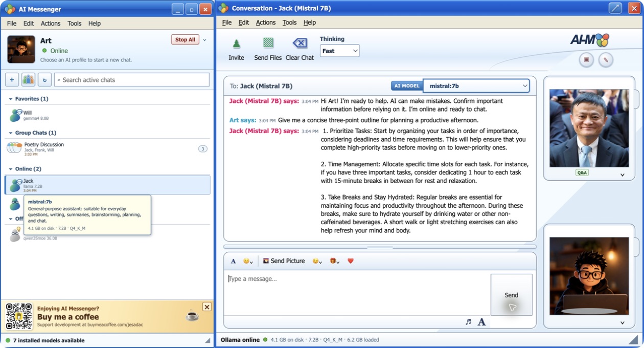The image size is (644, 348).
Task: Open Actions menu in AI Messenger window
Action: click(51, 24)
